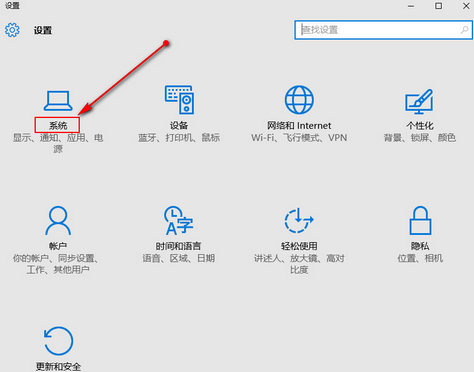The width and height of the screenshot is (474, 372).
Task: Select the 时间和语言 label
Action: coord(179,246)
